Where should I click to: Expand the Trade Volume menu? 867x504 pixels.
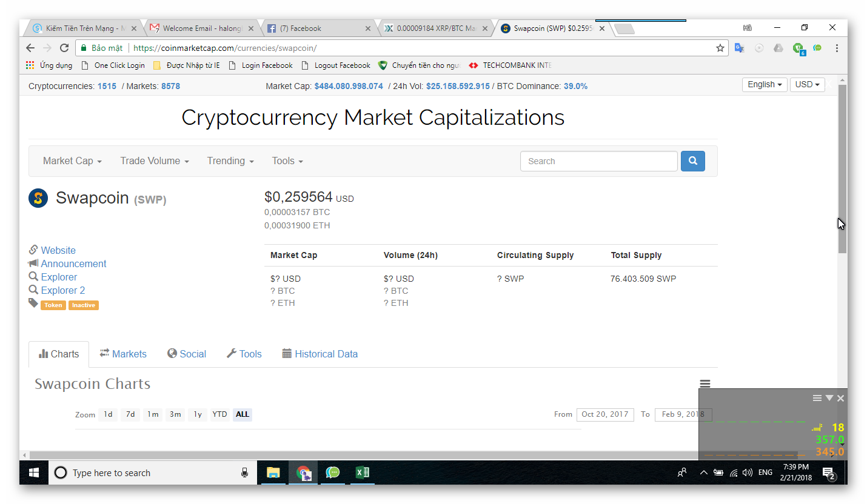tap(155, 161)
